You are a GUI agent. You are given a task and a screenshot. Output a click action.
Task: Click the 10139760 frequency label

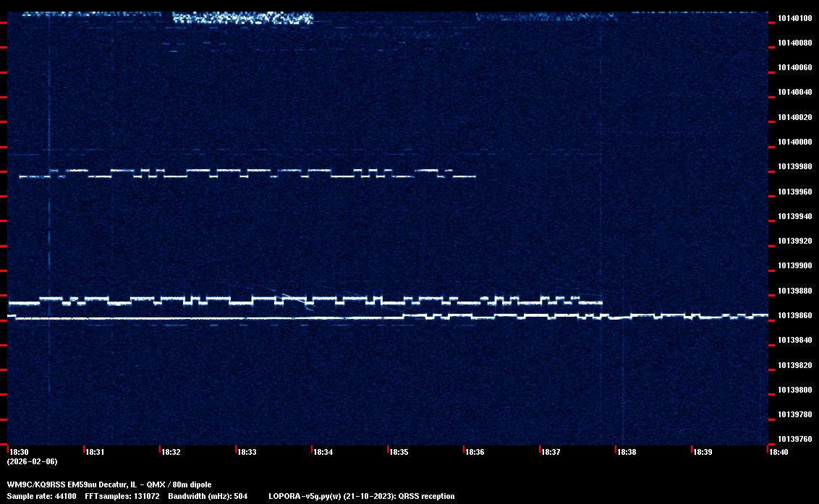point(794,440)
